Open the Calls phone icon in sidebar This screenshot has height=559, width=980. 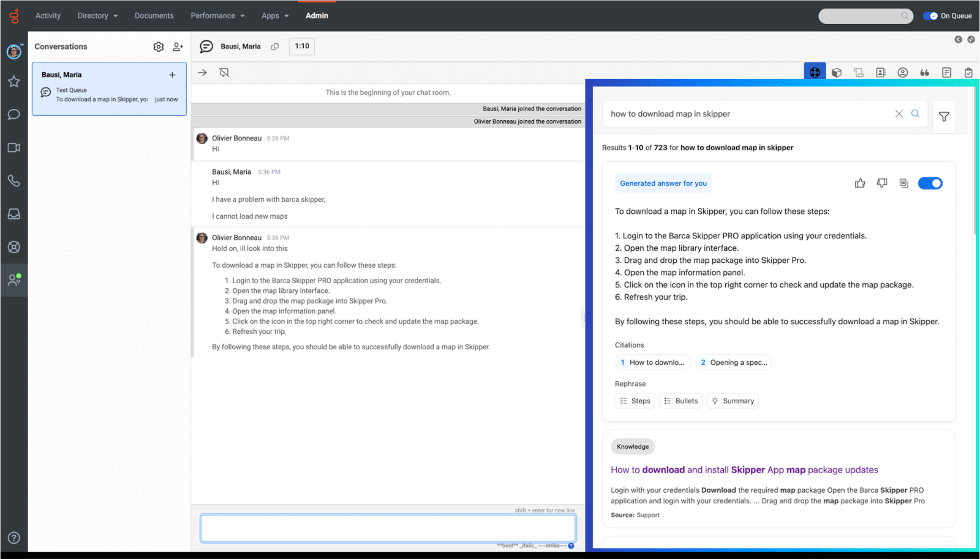click(x=13, y=181)
